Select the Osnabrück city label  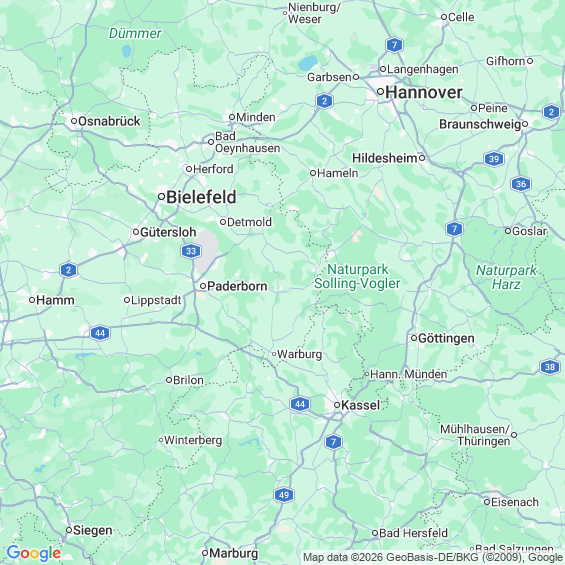coord(109,121)
